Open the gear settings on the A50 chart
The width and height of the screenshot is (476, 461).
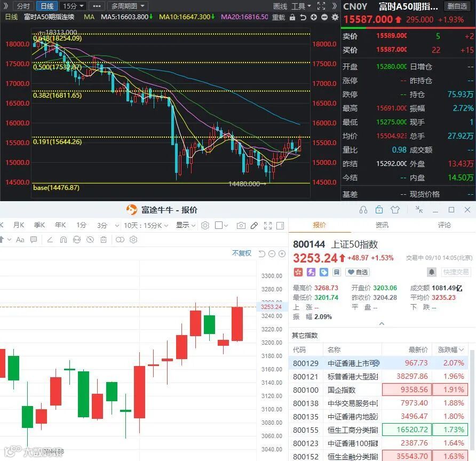(x=335, y=17)
